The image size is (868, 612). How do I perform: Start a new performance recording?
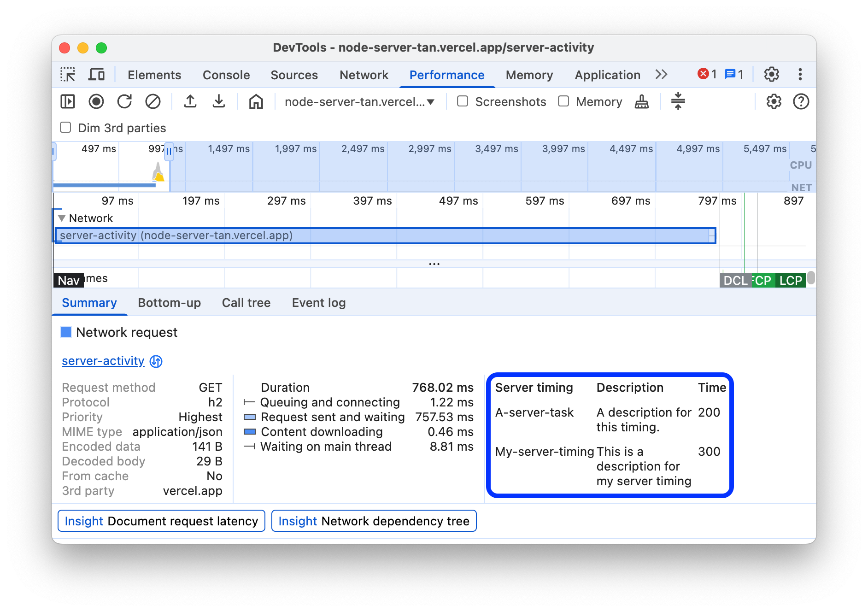click(x=96, y=102)
